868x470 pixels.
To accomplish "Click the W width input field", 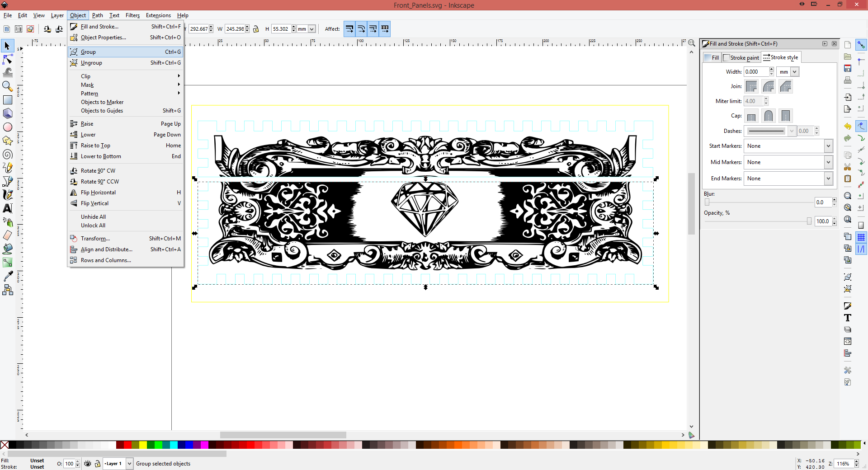I will pyautogui.click(x=235, y=29).
